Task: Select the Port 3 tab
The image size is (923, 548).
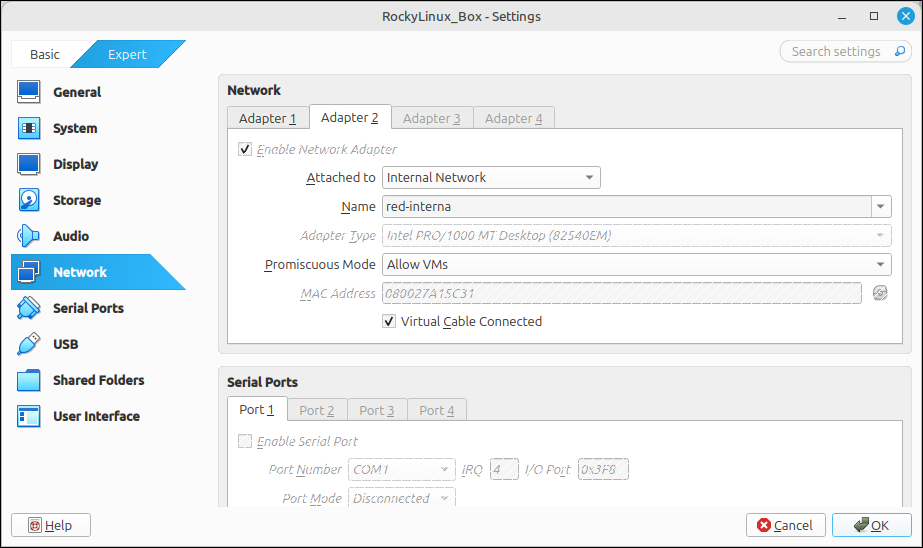Action: 377,410
